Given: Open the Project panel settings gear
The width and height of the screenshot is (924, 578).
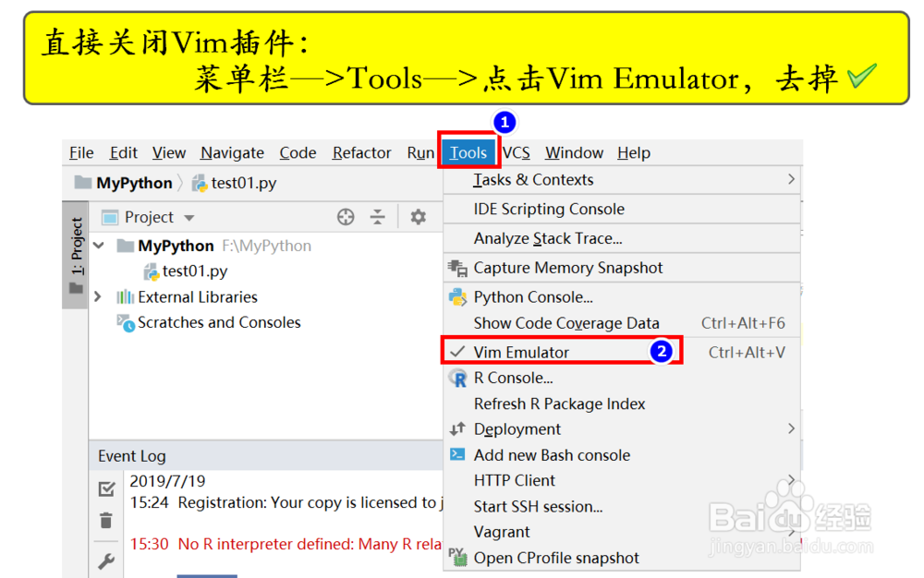Looking at the screenshot, I should pyautogui.click(x=419, y=217).
